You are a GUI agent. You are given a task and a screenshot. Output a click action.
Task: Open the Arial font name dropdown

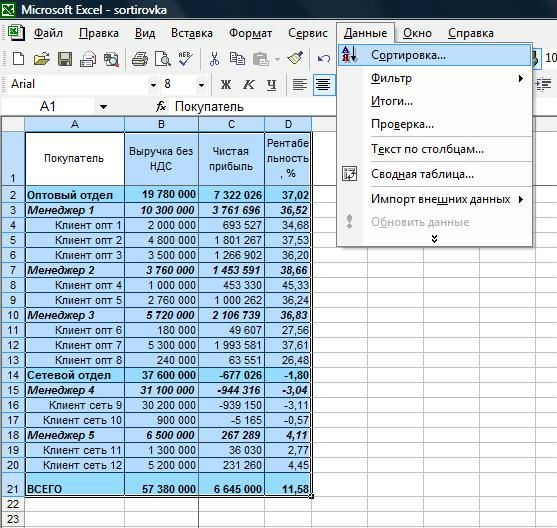pos(153,85)
